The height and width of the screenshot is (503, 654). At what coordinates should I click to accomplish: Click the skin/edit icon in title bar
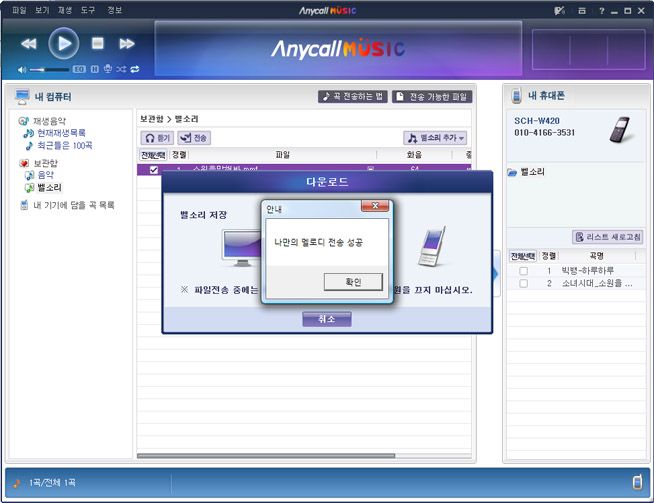(x=559, y=11)
